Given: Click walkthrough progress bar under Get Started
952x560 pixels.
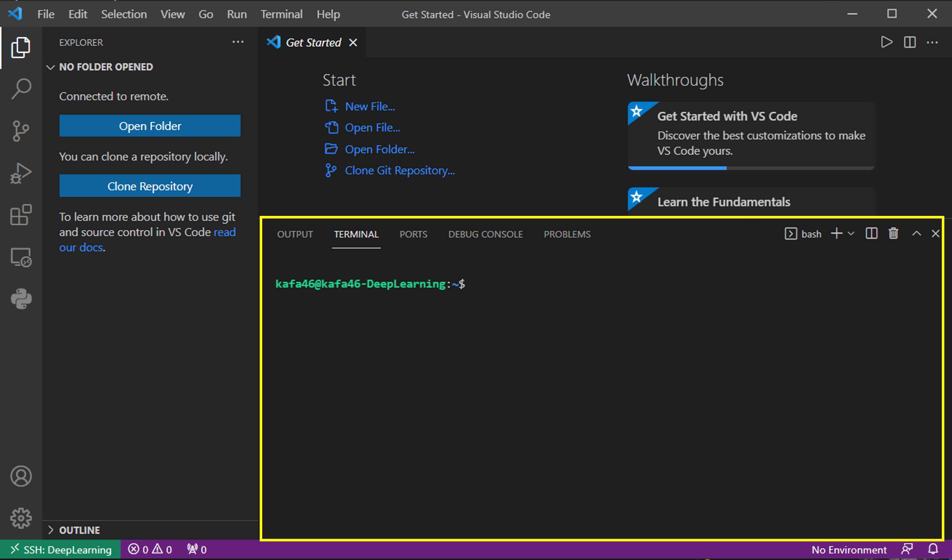Looking at the screenshot, I should point(751,168).
